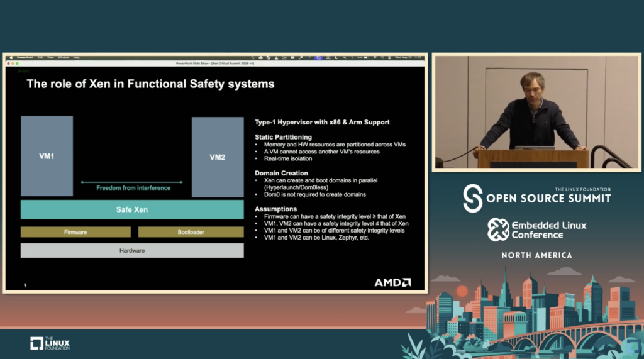Click the date and time in menu bar
This screenshot has height=359, width=644.
click(x=408, y=57)
